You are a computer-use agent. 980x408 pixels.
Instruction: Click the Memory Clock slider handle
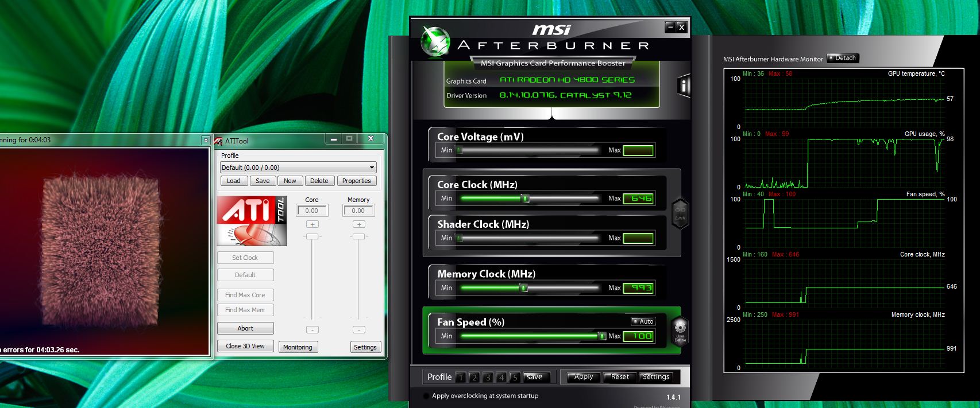pos(523,288)
